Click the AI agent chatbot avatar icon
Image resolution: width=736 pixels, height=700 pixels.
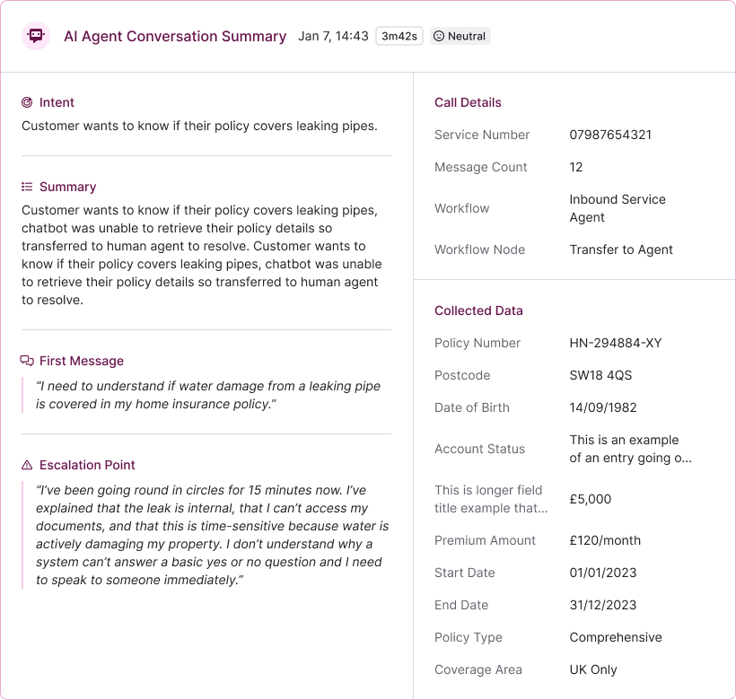[36, 36]
